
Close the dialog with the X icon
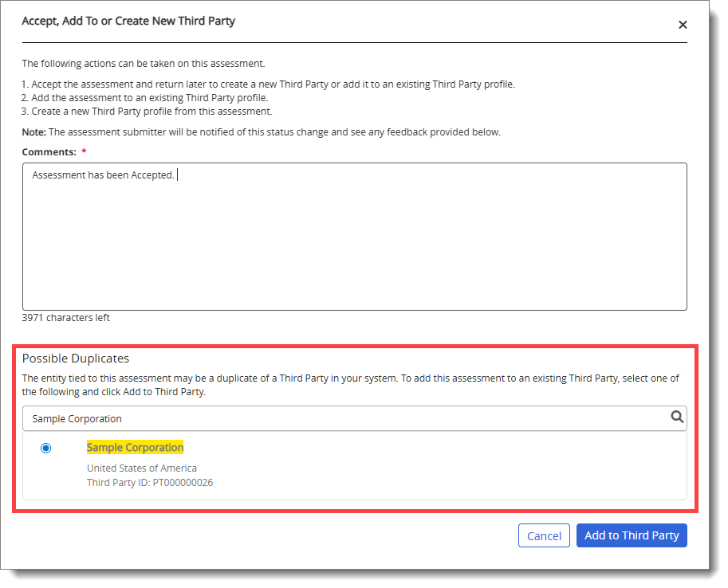click(683, 25)
